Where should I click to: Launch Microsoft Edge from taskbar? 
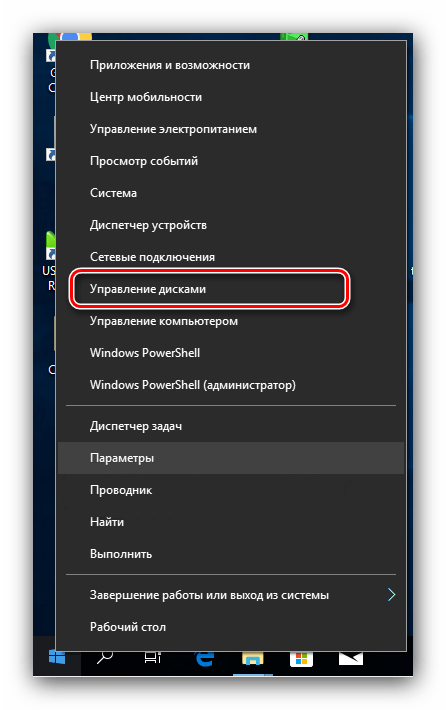click(205, 657)
